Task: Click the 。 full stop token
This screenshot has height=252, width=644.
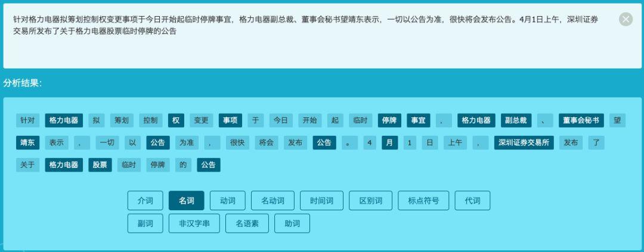Action: pos(349,142)
